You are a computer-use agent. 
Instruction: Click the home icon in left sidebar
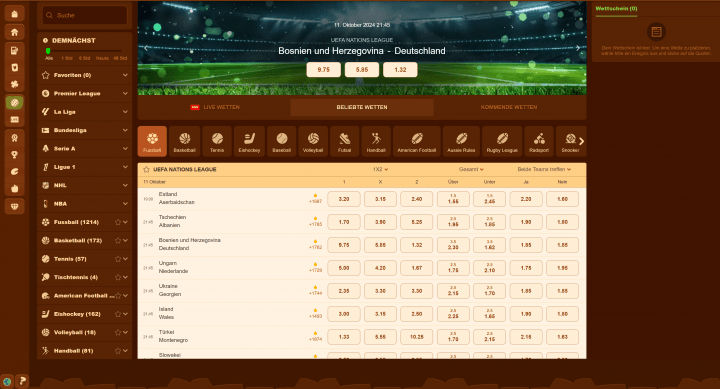pos(15,32)
